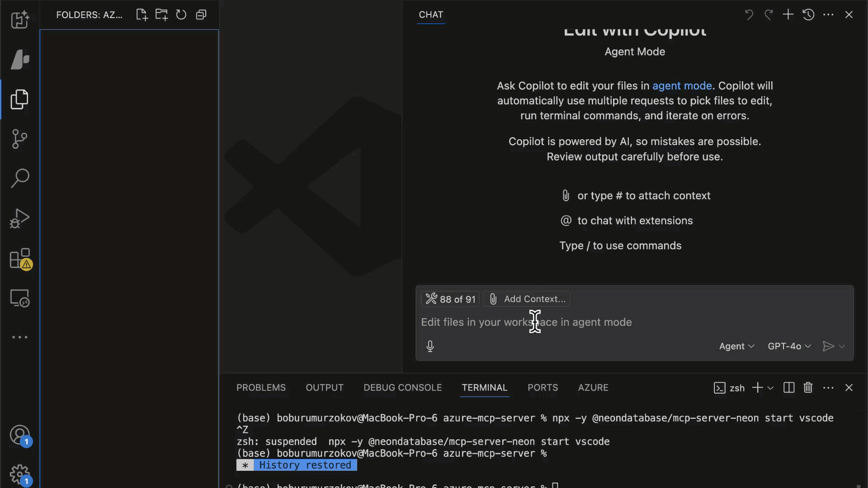Open the Source Control view

pyautogui.click(x=20, y=139)
